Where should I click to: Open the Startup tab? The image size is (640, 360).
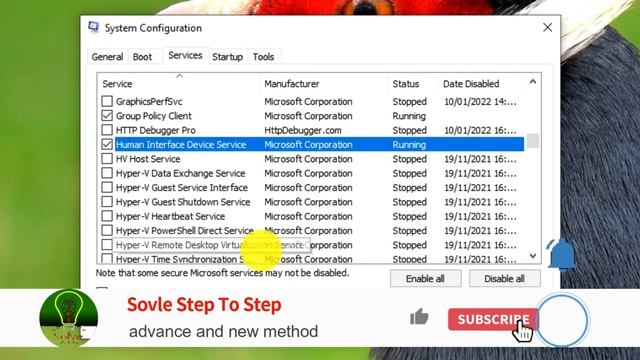(227, 57)
